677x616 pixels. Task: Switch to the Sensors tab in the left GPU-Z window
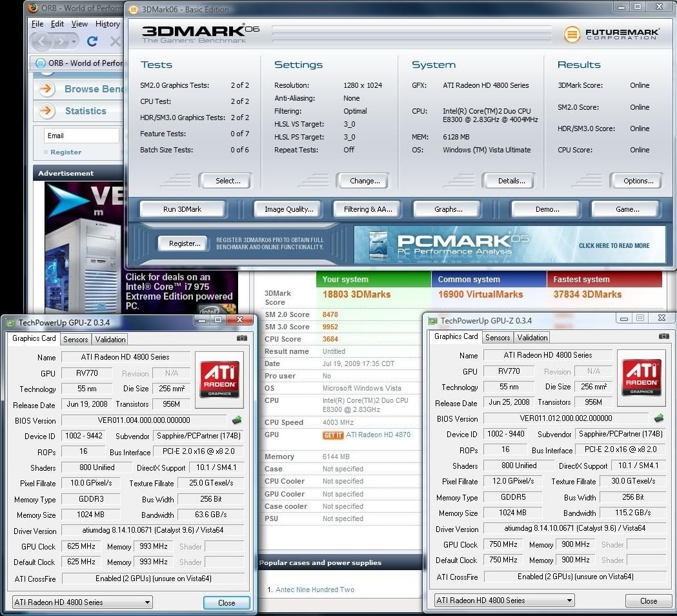[x=76, y=340]
